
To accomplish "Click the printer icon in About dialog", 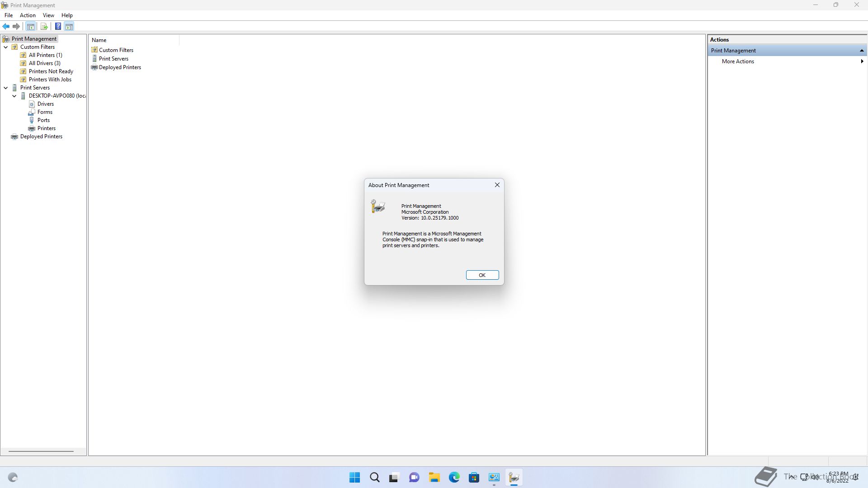I will click(378, 206).
